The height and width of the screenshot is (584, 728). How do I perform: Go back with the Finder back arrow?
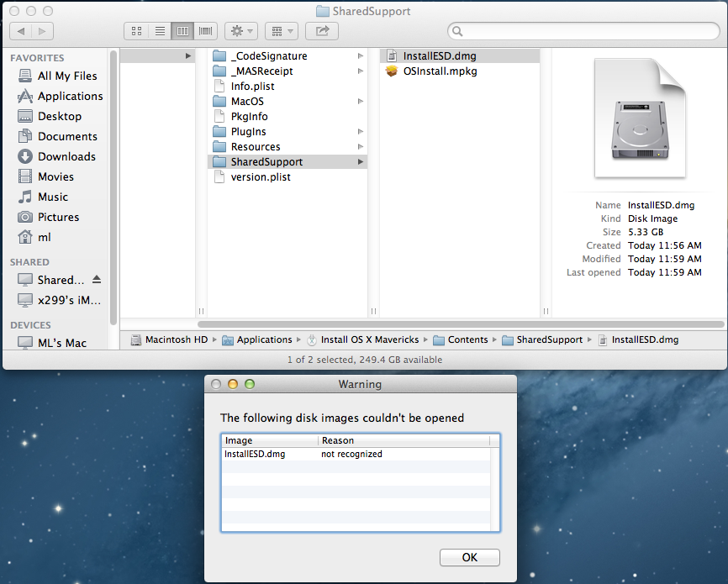click(20, 31)
